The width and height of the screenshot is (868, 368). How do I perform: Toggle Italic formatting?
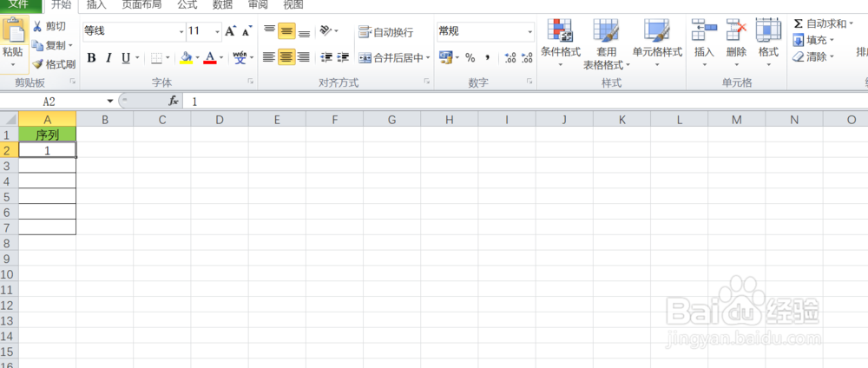108,57
